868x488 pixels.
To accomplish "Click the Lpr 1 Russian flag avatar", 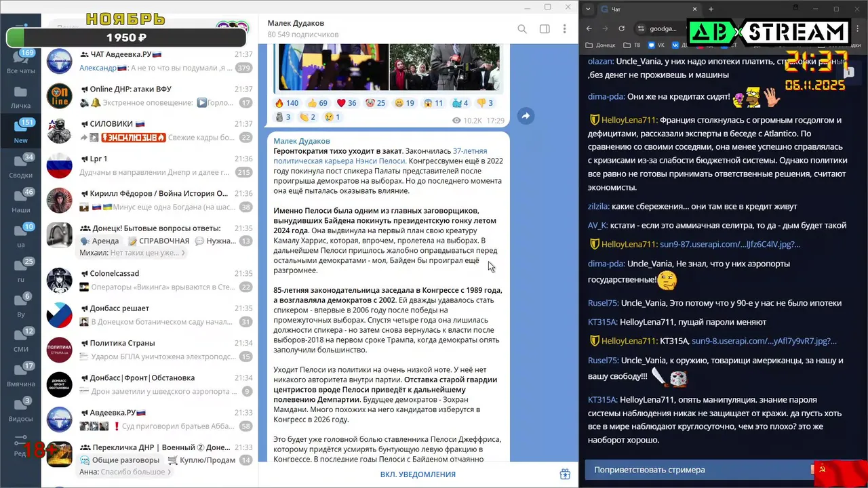I will pos(60,165).
